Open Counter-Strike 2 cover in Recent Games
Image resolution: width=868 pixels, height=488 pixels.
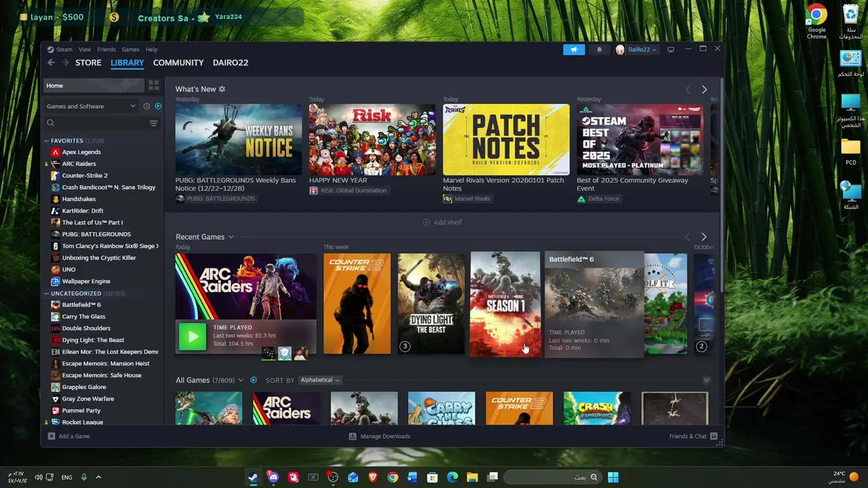click(x=357, y=304)
